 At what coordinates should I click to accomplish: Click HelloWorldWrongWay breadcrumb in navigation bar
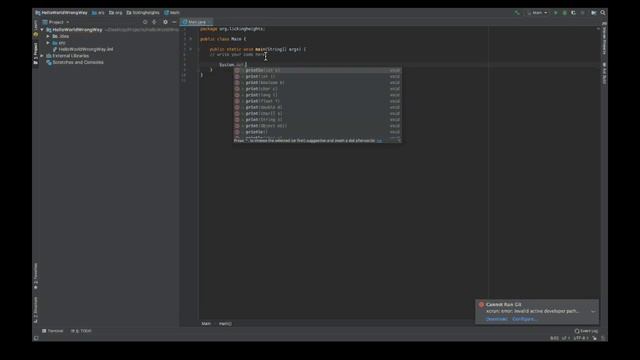(61, 13)
